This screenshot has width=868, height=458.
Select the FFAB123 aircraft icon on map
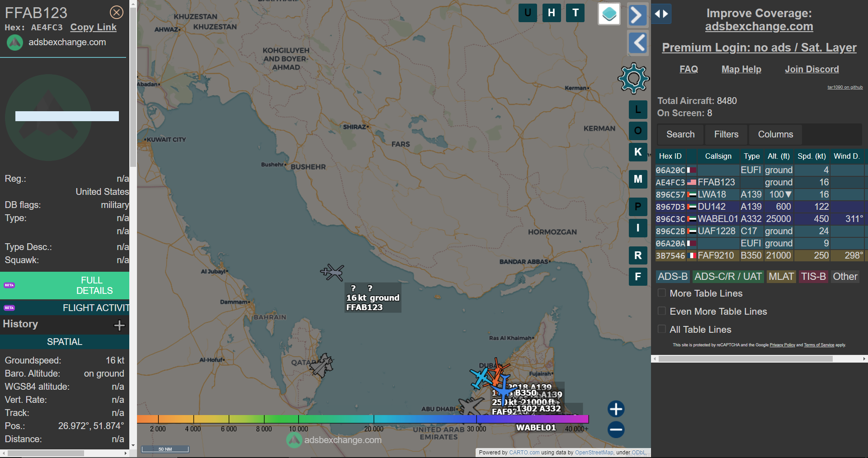[x=332, y=272]
